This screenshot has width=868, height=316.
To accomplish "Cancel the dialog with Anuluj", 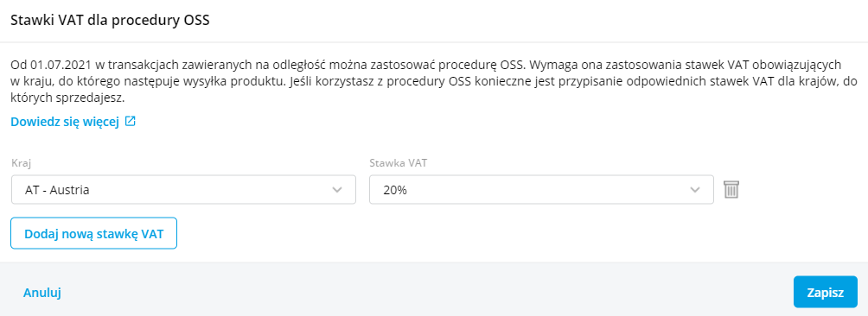I will pyautogui.click(x=42, y=292).
